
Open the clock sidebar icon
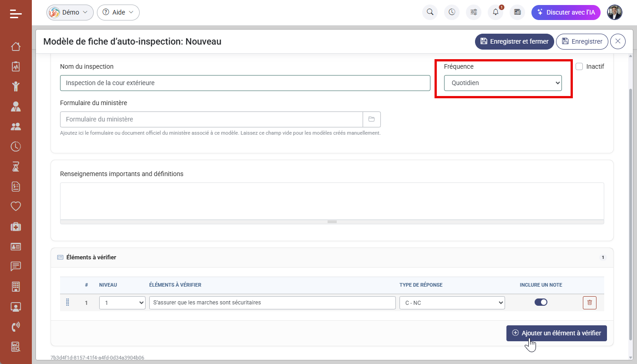(x=16, y=147)
